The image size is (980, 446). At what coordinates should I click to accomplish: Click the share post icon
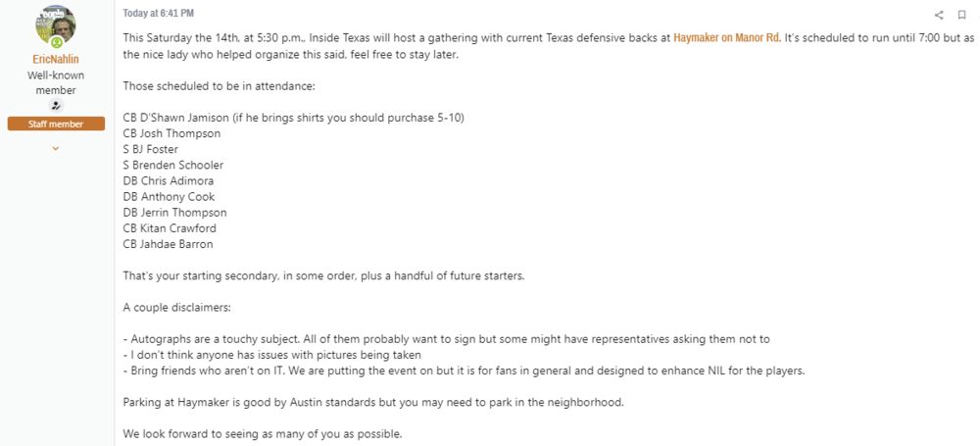coord(939,15)
